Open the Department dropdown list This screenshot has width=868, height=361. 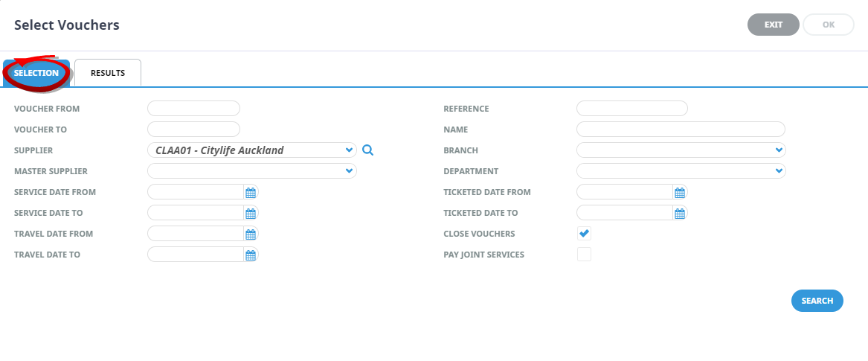[x=778, y=171]
